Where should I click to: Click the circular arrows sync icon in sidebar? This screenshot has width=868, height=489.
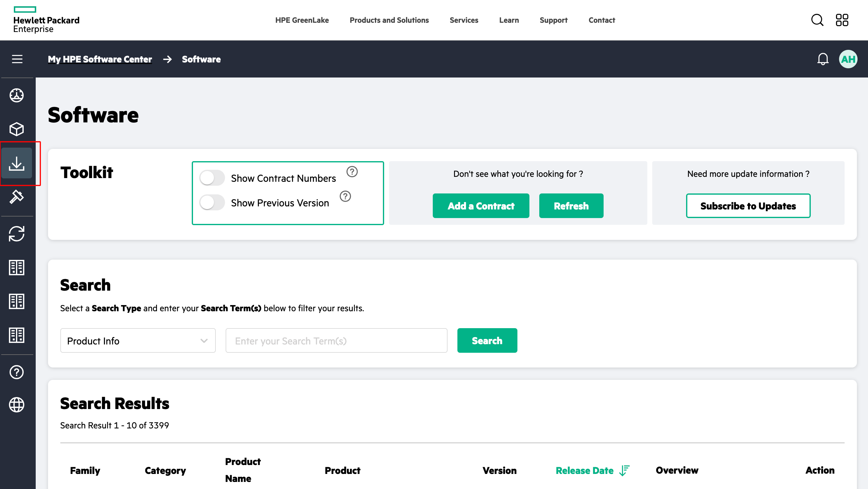(17, 234)
